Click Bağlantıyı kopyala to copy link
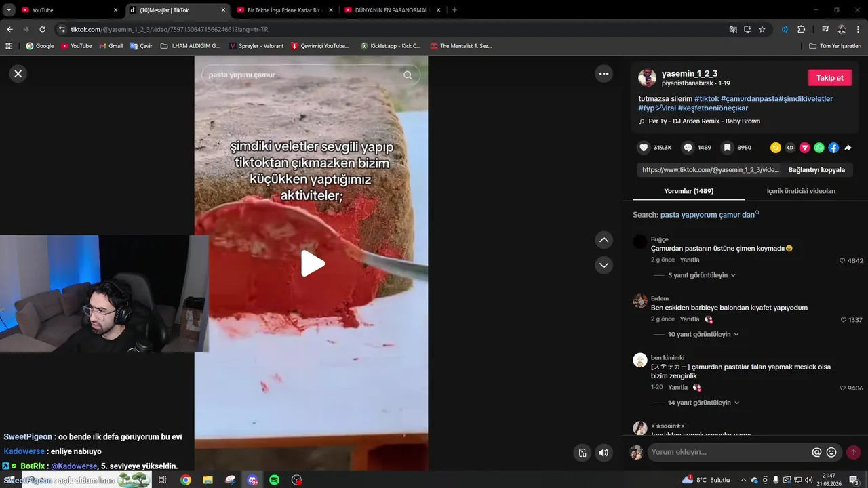Viewport: 868px width, 488px height. 816,170
